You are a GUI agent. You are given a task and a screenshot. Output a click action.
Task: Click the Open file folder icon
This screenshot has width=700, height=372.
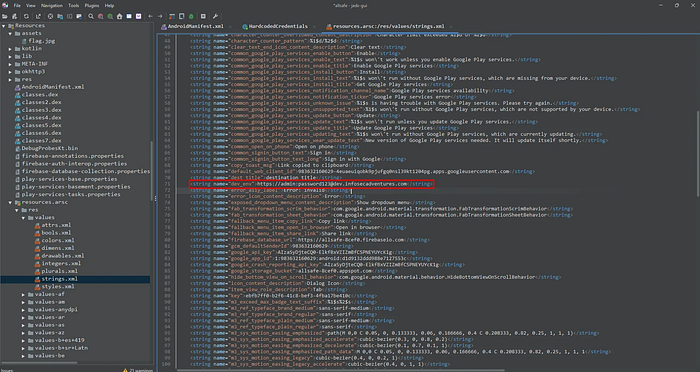[x=5, y=17]
